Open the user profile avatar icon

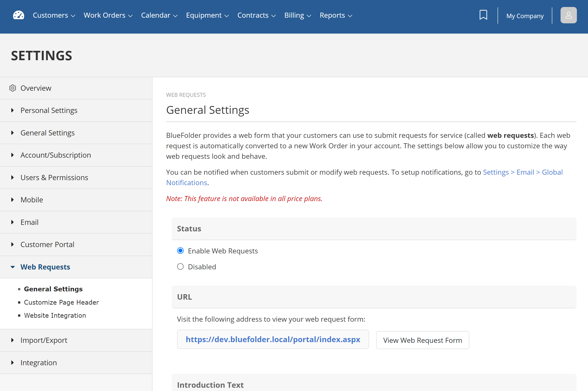(568, 15)
